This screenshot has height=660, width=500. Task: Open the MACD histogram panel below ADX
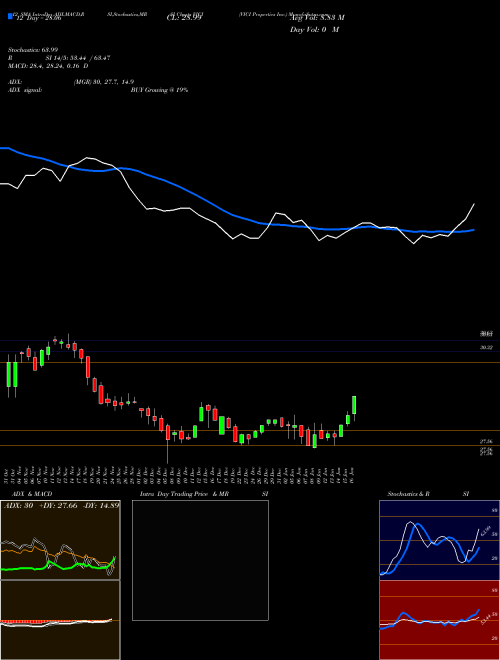[60, 620]
